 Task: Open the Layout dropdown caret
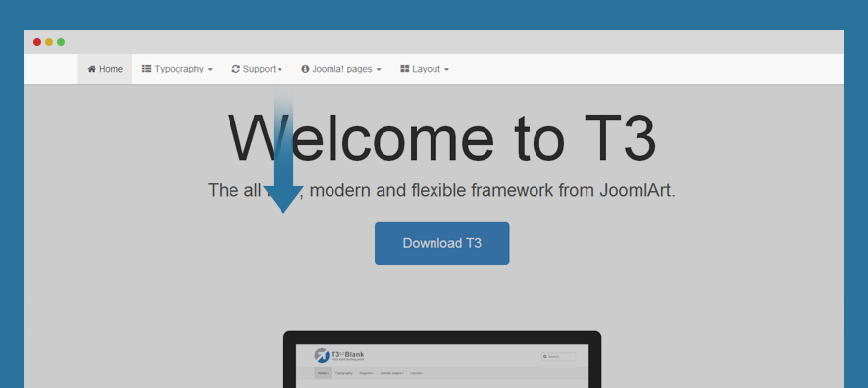tap(446, 70)
